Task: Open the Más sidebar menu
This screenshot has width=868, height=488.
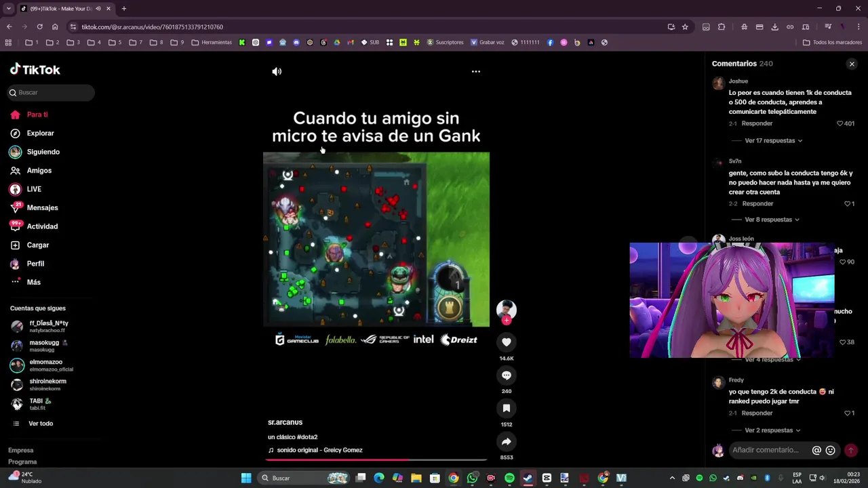Action: [x=34, y=282]
